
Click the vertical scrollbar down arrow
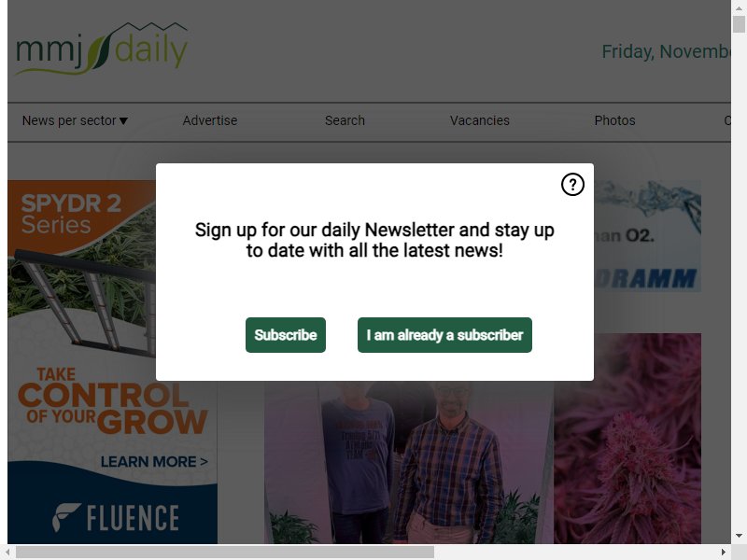click(739, 536)
